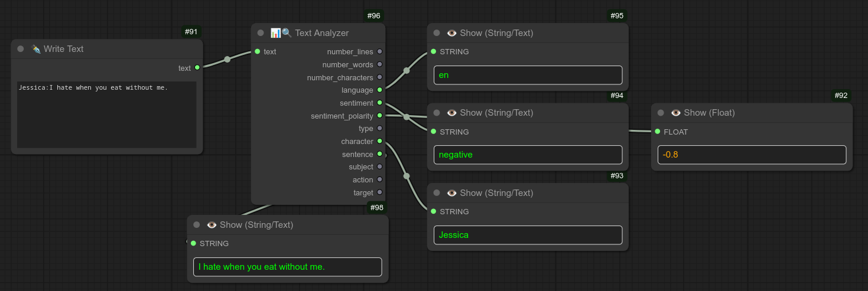
Task: Collapse the Show node displaying "Jessica"
Action: coord(437,193)
